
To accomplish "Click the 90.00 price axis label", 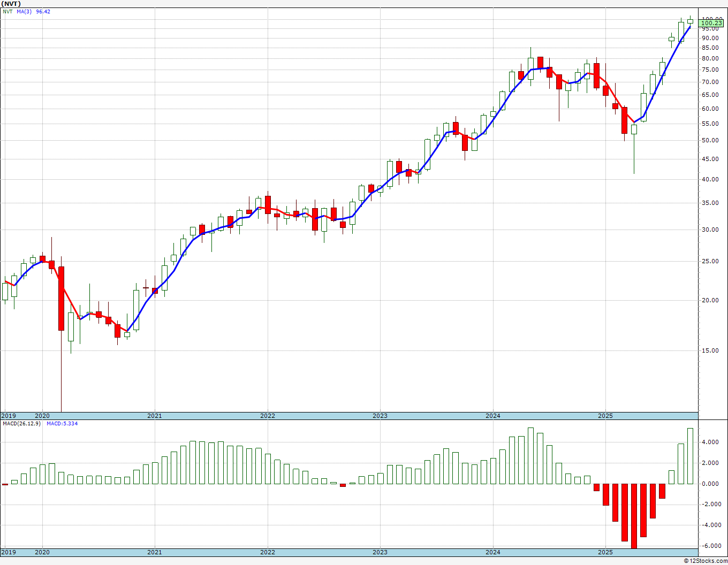I will 710,39.
